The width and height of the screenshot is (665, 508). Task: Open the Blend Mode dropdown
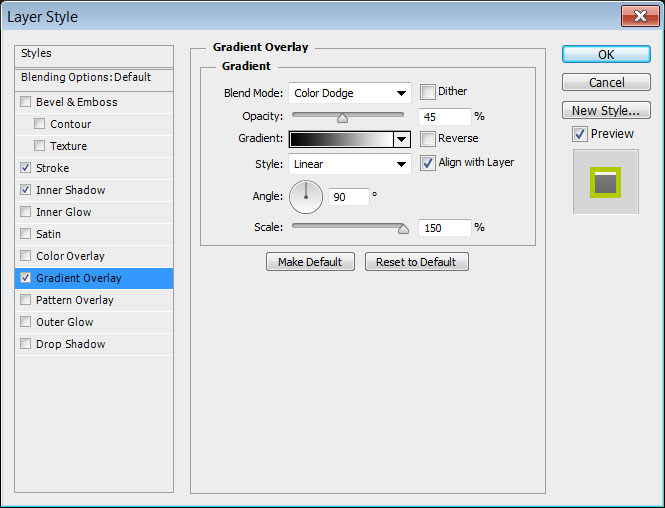[x=350, y=93]
